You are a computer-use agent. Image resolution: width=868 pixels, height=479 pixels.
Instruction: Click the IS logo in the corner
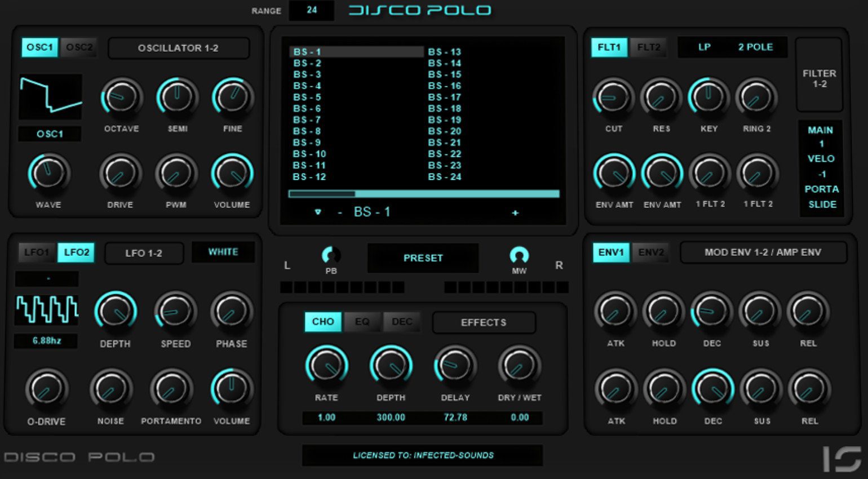(x=842, y=458)
